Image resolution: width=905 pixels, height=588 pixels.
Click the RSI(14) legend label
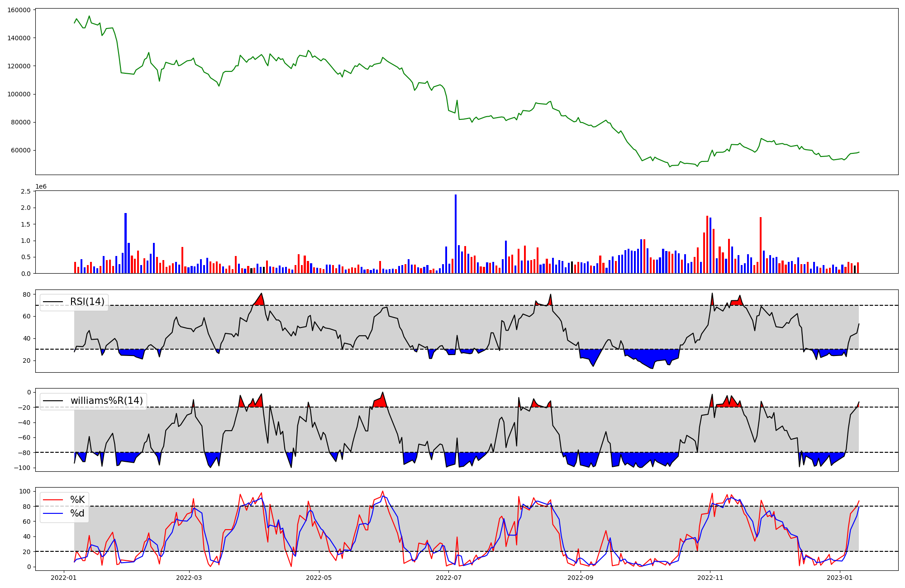point(87,302)
